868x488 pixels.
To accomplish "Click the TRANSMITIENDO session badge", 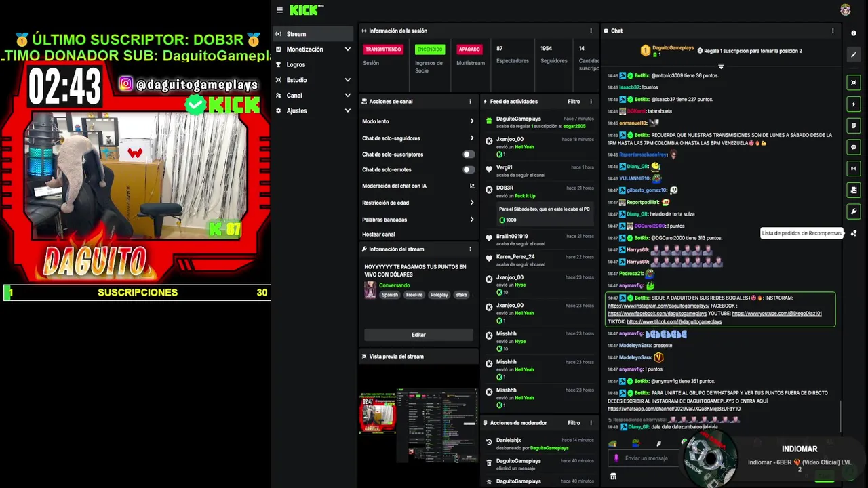I will [x=383, y=49].
